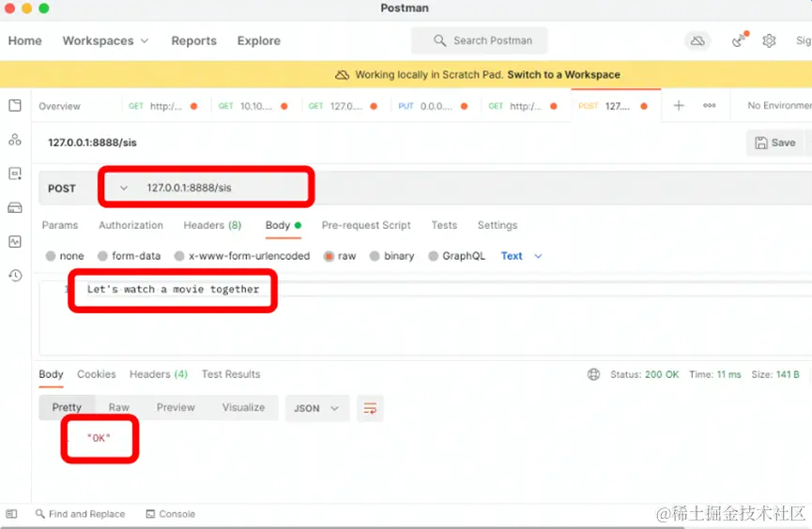
Task: Open the response Cookies tab
Action: click(97, 374)
